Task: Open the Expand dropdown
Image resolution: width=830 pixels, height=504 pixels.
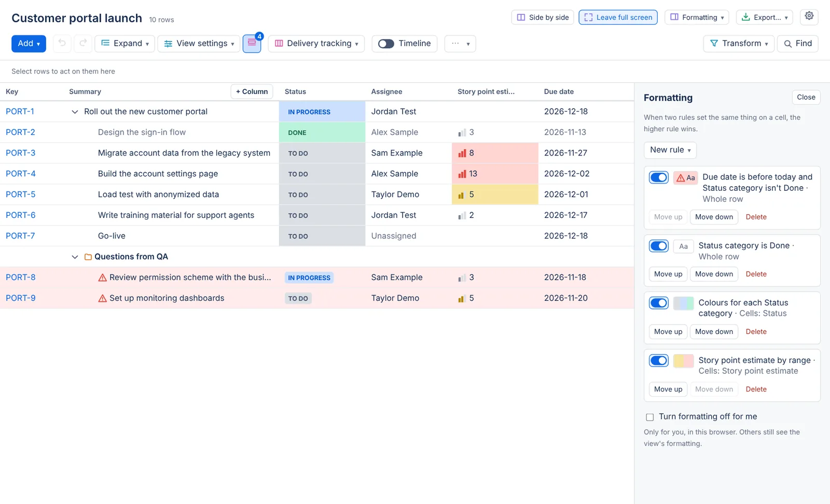Action: click(125, 44)
